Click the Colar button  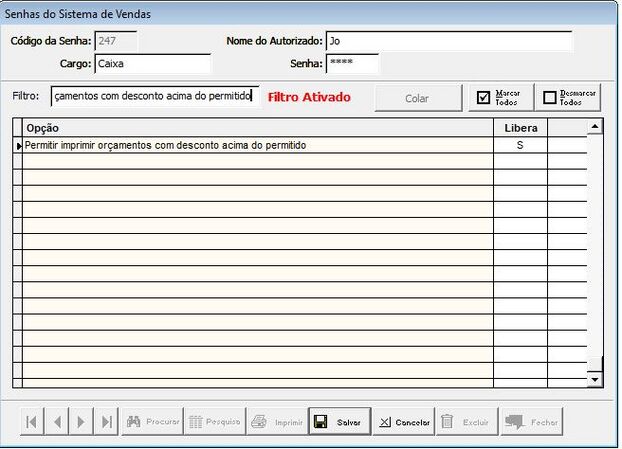(418, 98)
